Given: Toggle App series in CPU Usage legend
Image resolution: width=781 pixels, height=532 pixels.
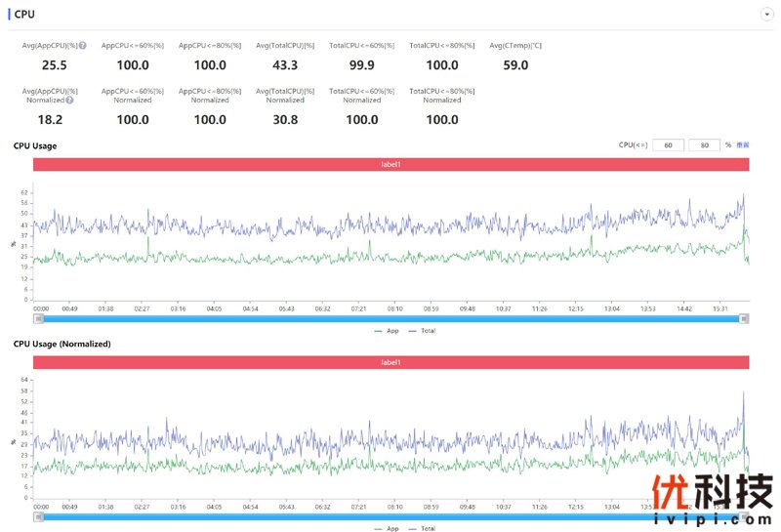Looking at the screenshot, I should point(387,331).
